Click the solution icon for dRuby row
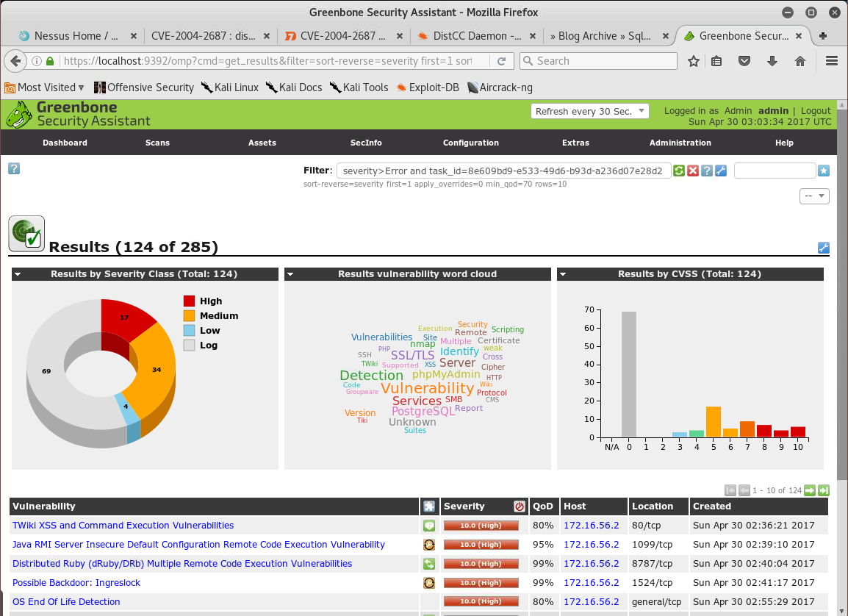848x616 pixels. (429, 564)
